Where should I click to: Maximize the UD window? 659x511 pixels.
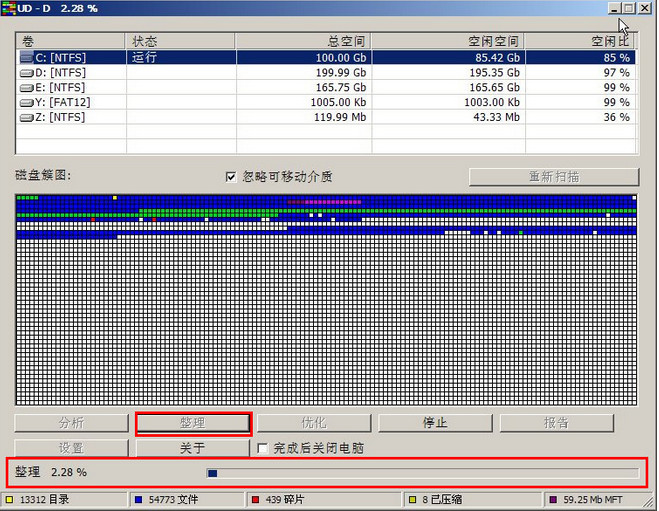[x=629, y=8]
